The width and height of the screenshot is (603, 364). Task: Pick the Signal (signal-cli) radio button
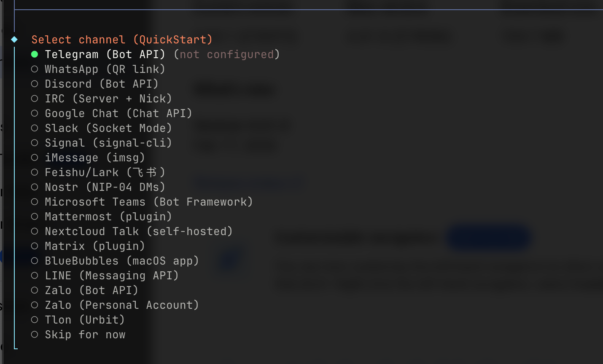pyautogui.click(x=35, y=143)
